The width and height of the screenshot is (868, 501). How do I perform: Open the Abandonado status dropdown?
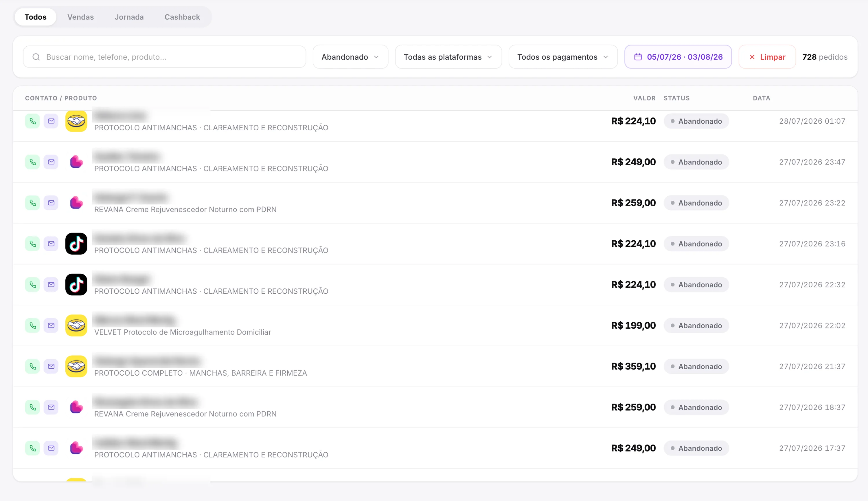(x=350, y=57)
